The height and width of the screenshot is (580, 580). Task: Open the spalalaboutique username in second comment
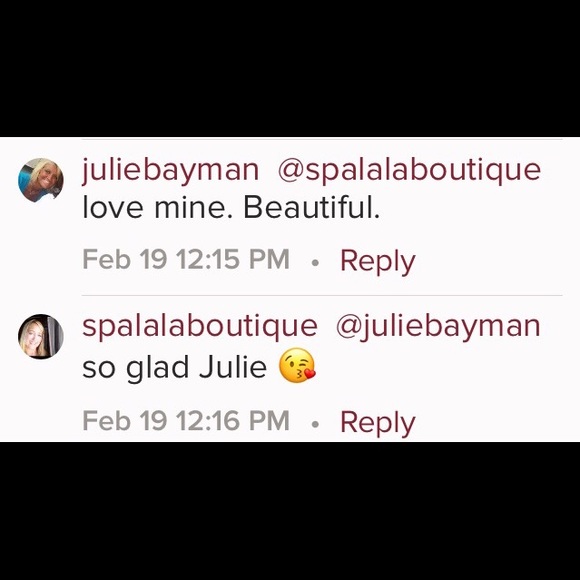click(200, 327)
